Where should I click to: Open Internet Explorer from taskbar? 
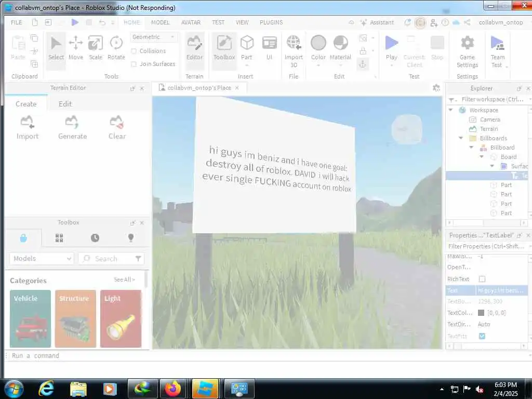(46, 389)
